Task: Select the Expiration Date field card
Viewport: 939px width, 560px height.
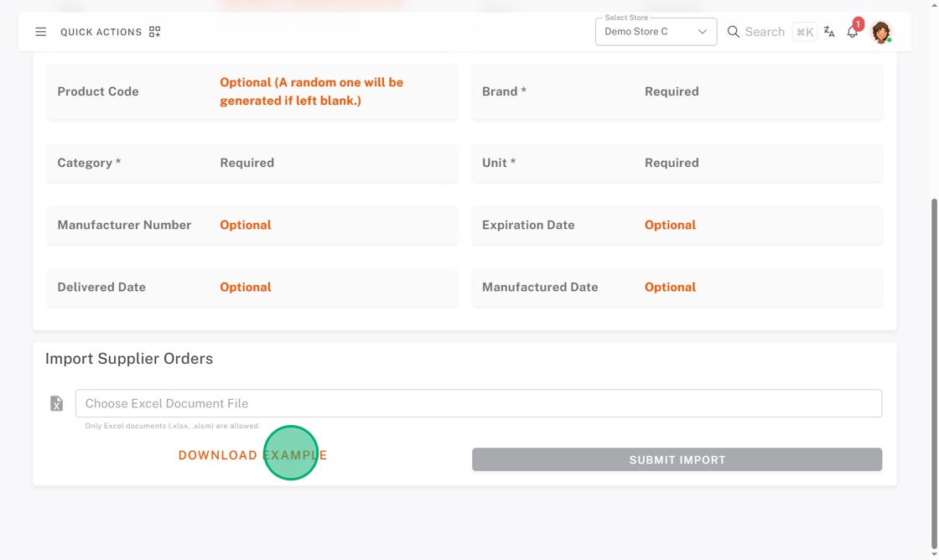Action: pyautogui.click(x=677, y=225)
